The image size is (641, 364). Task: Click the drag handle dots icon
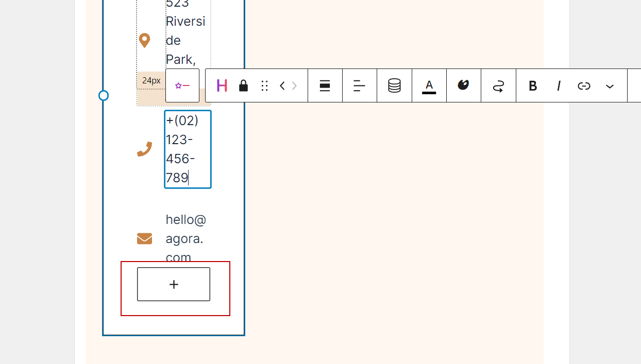point(265,86)
